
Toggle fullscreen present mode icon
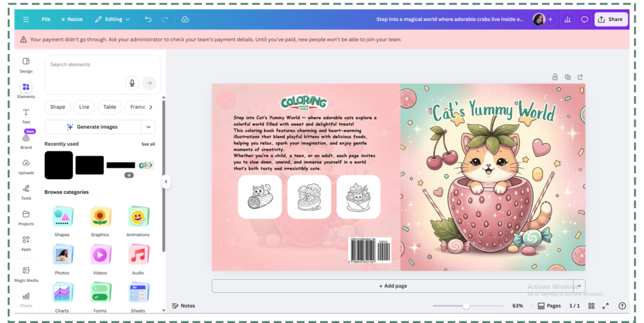(606, 305)
